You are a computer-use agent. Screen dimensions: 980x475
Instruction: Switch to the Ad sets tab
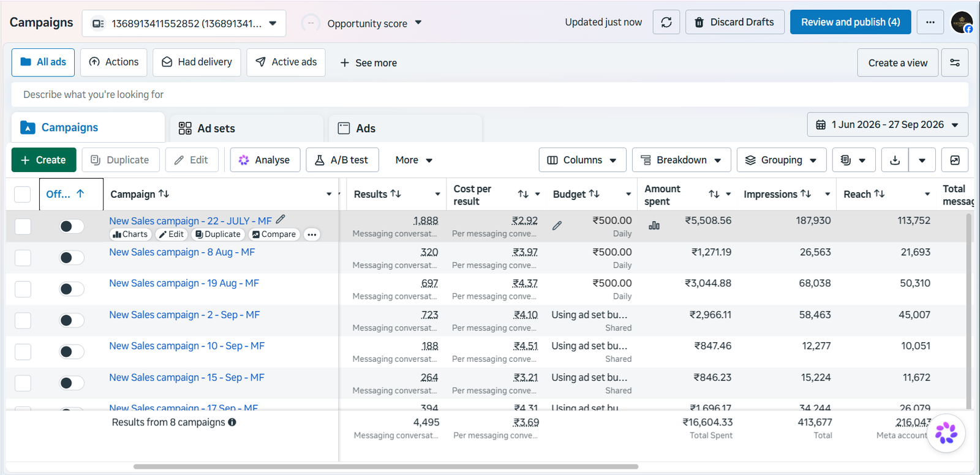coord(246,128)
